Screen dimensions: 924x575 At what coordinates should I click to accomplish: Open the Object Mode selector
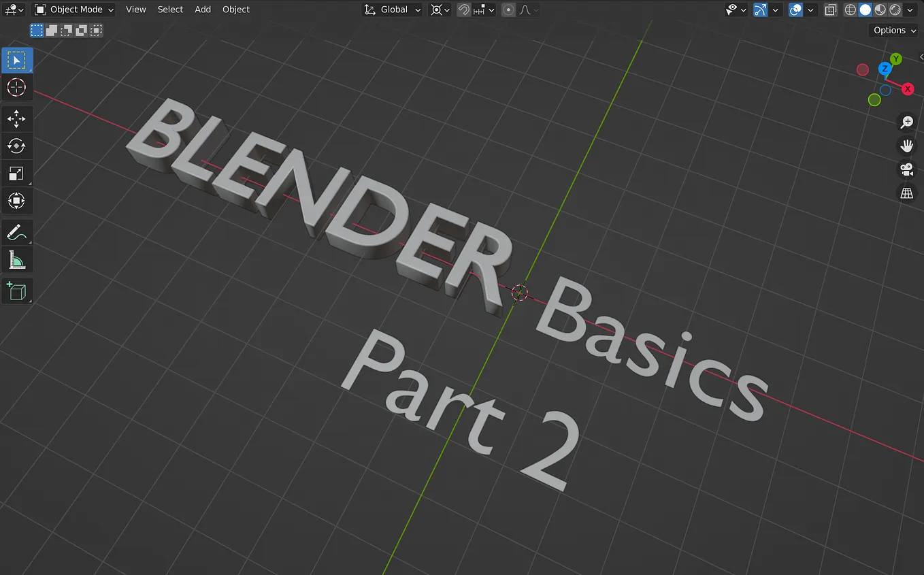(73, 10)
